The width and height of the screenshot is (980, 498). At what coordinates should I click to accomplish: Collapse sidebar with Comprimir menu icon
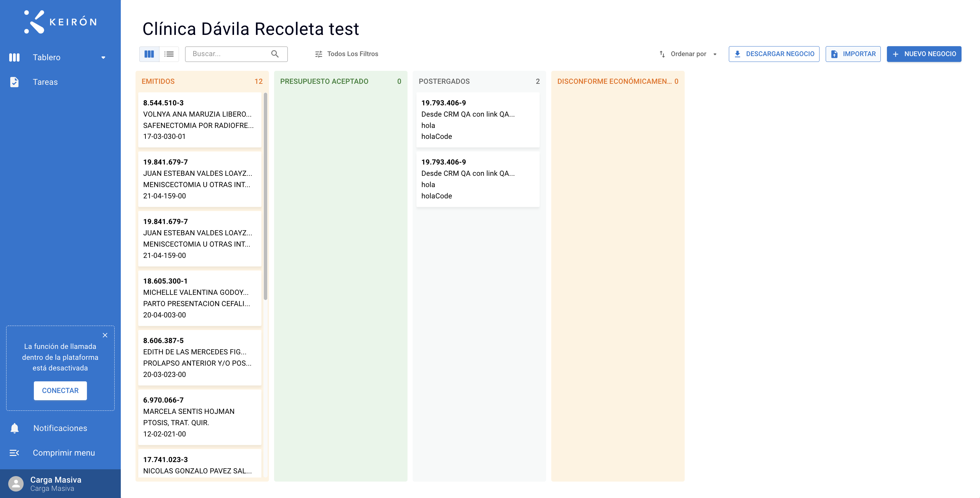[14, 453]
